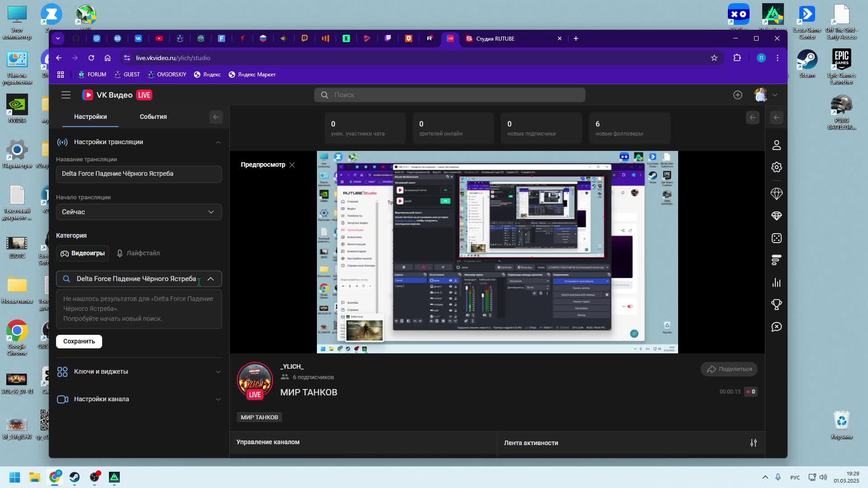Select the Видеоигры category option
868x488 pixels.
[x=83, y=253]
